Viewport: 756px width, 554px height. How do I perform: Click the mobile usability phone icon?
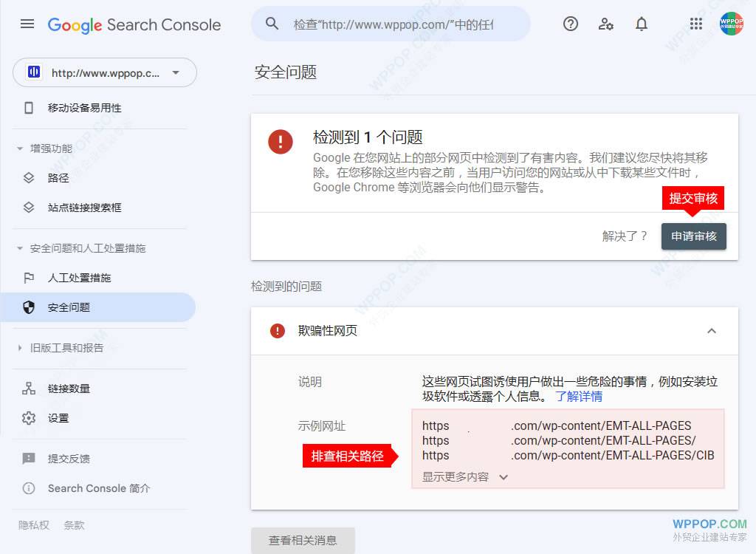coord(29,108)
